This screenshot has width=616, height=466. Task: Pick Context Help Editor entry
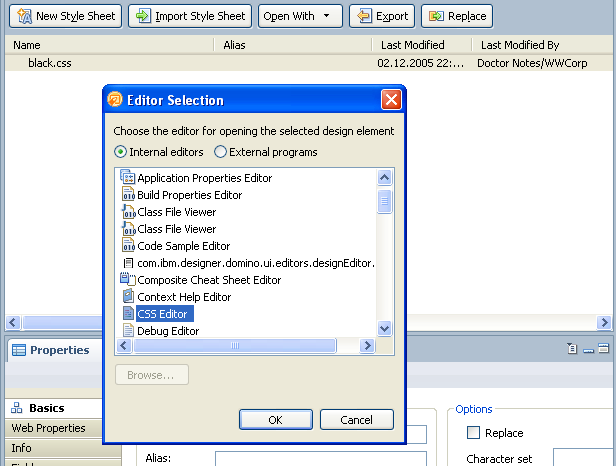183,297
